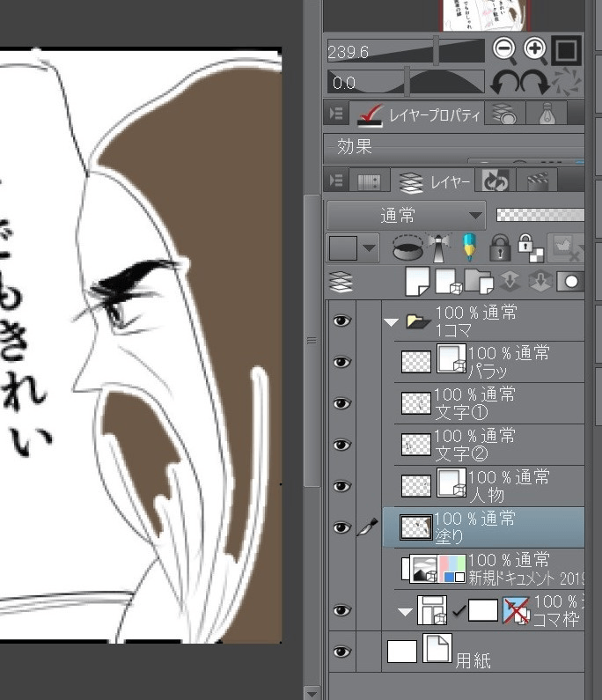This screenshot has height=700, width=602.
Task: Switch to the gradient tab beside Layer
Action: point(369,181)
